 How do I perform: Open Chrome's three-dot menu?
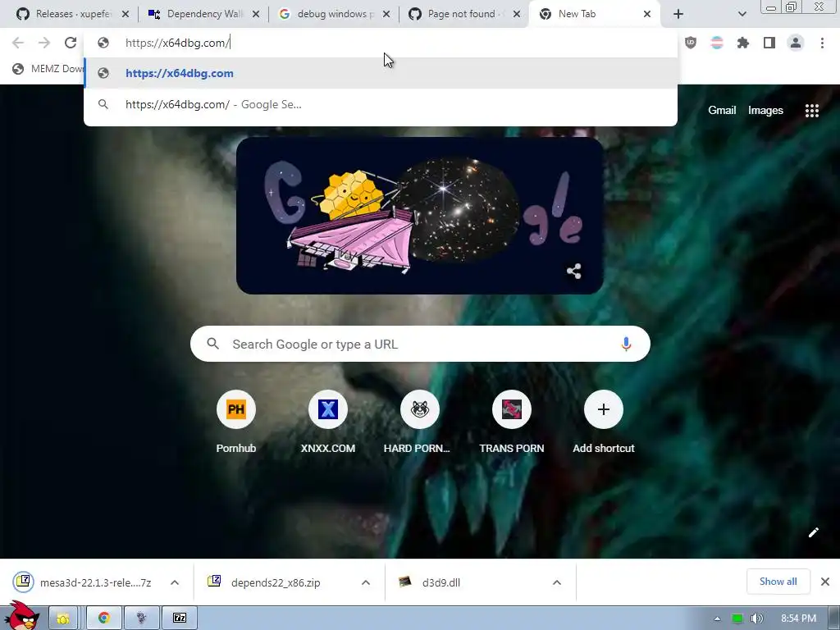coord(822,43)
